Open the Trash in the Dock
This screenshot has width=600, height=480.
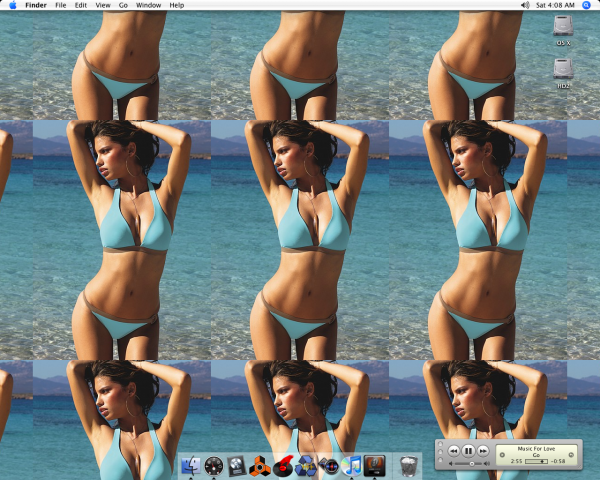click(408, 466)
